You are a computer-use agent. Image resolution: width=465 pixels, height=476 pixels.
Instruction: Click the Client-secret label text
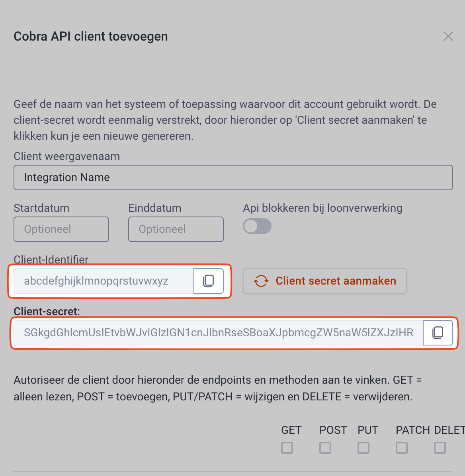[47, 311]
